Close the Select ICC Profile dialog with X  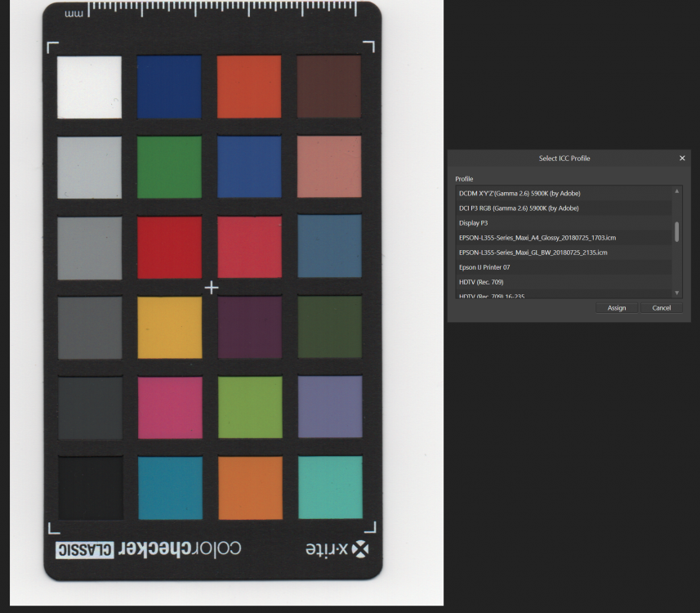point(682,159)
